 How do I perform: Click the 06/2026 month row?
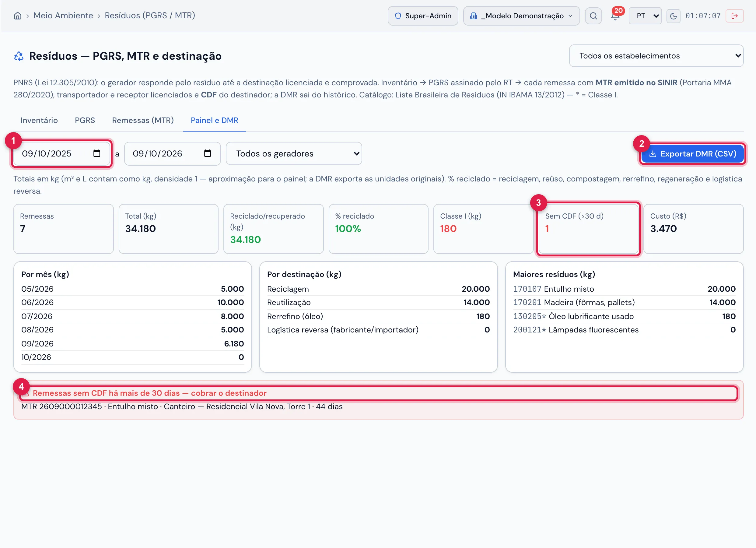pyautogui.click(x=132, y=303)
